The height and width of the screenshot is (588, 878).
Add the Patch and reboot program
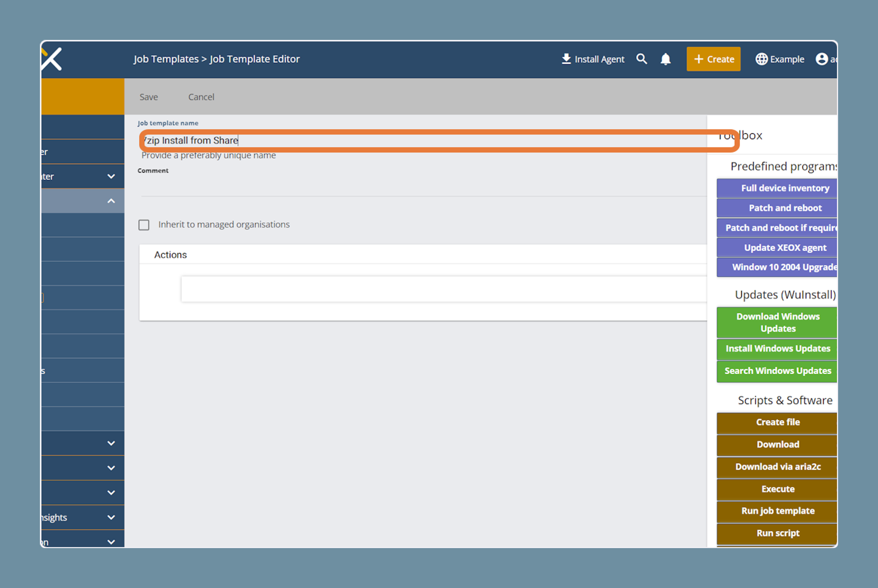(x=777, y=208)
